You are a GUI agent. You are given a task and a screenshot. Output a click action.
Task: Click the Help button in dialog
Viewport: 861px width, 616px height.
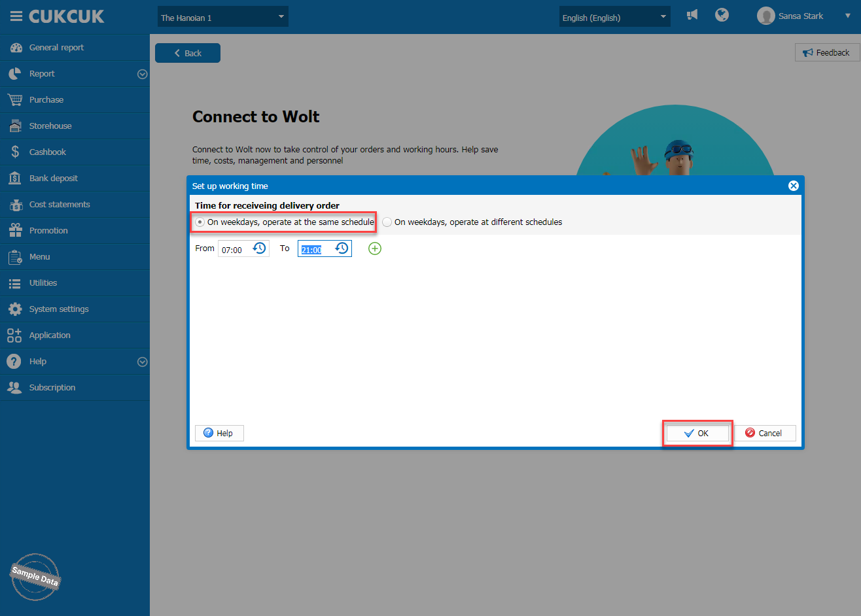coord(219,433)
